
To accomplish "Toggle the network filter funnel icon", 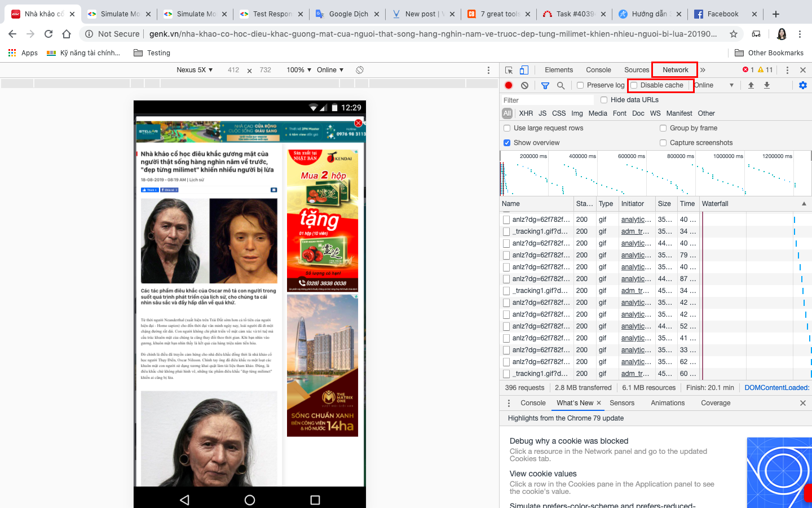I will tap(545, 85).
